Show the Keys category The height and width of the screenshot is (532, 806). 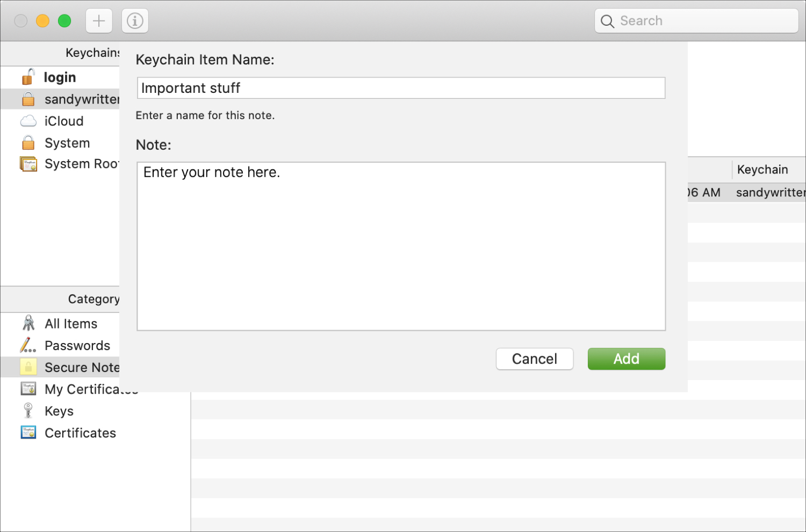(x=60, y=411)
